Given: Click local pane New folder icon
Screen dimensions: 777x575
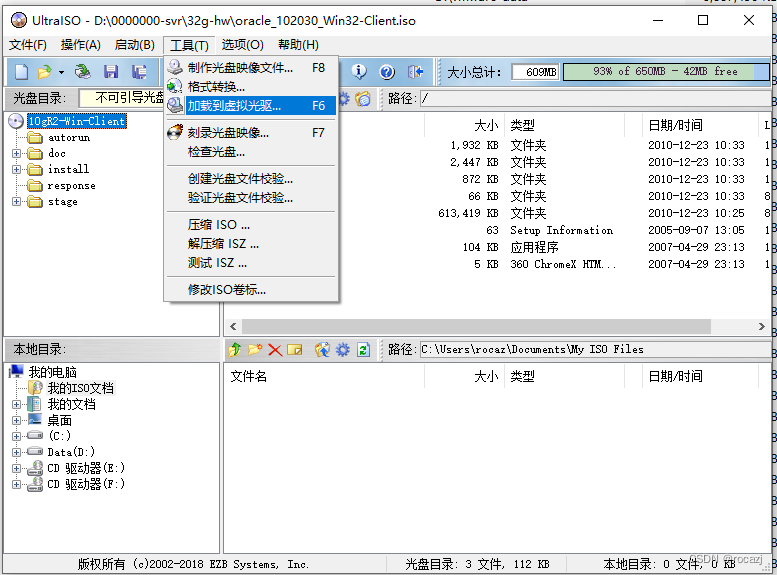Looking at the screenshot, I should 255,350.
